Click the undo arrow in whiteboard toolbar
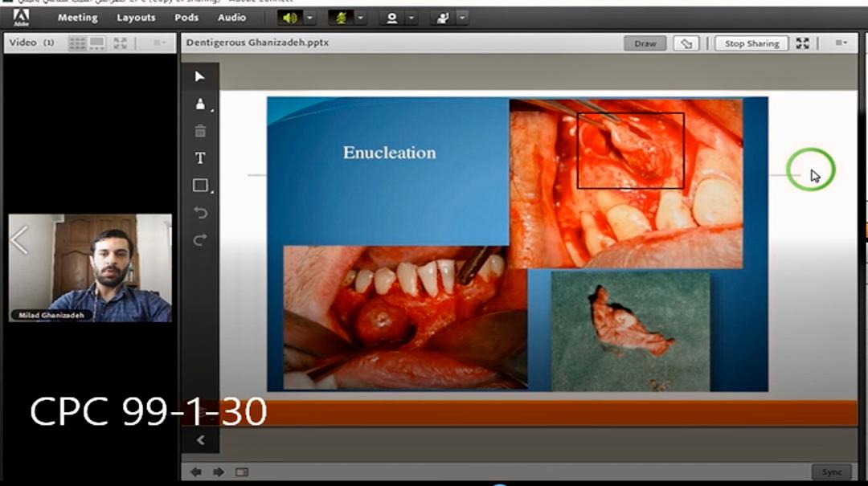 click(x=200, y=213)
